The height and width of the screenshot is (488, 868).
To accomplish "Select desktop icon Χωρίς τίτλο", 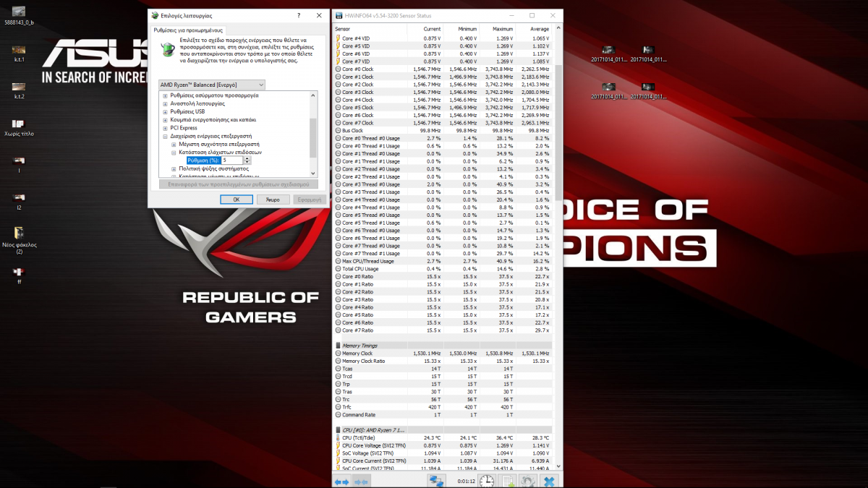I will tap(20, 128).
